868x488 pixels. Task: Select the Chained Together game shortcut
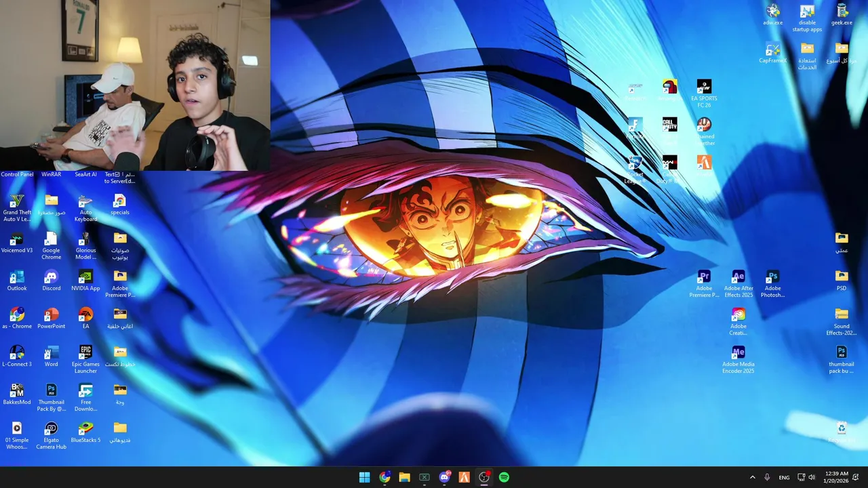pyautogui.click(x=704, y=132)
